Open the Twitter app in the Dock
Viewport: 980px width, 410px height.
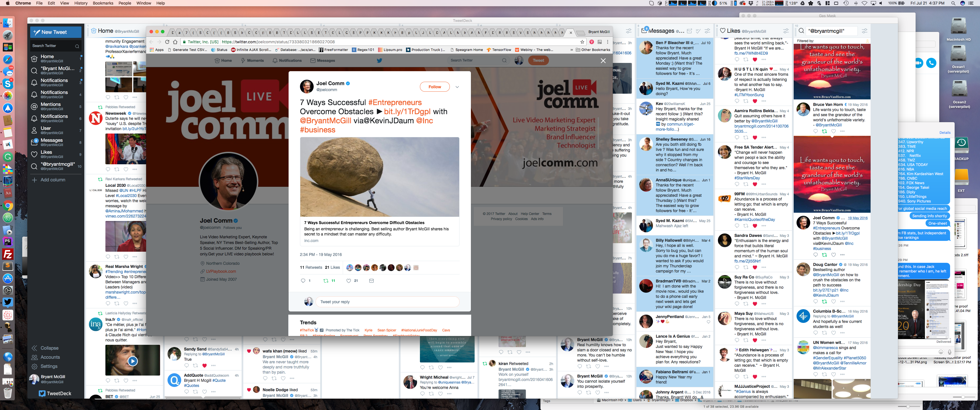(x=8, y=302)
